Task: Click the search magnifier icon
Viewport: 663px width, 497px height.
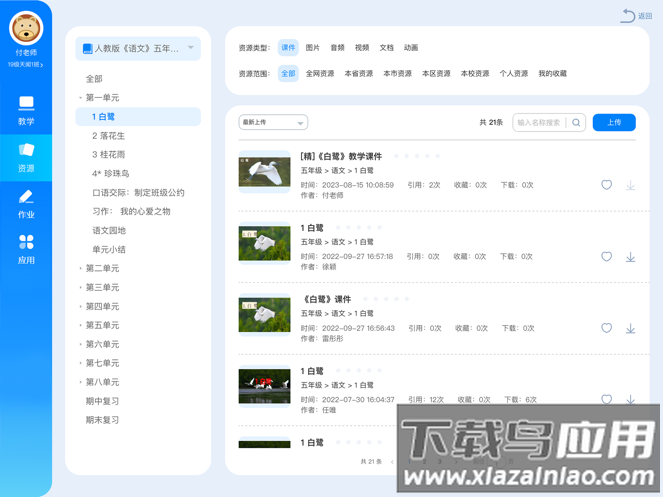Action: (x=576, y=123)
